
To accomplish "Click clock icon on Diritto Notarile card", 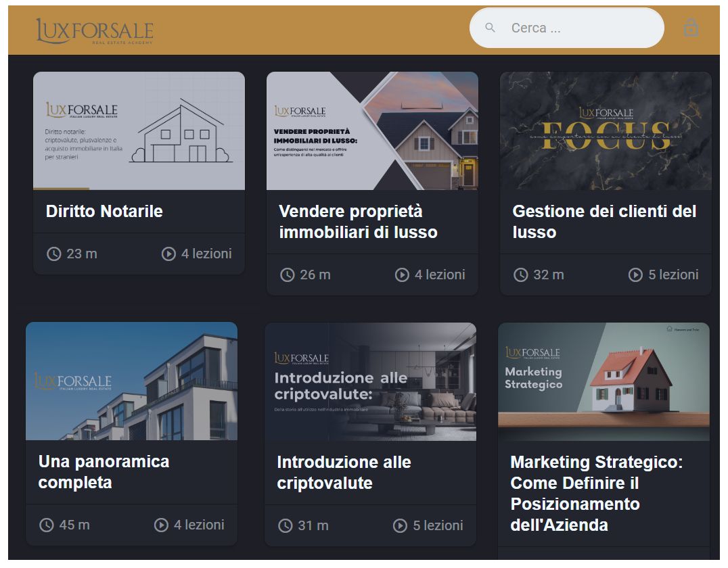I will coord(54,254).
